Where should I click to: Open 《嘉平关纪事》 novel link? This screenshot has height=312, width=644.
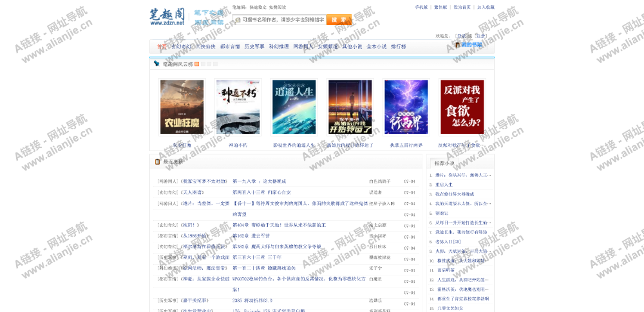(x=194, y=300)
